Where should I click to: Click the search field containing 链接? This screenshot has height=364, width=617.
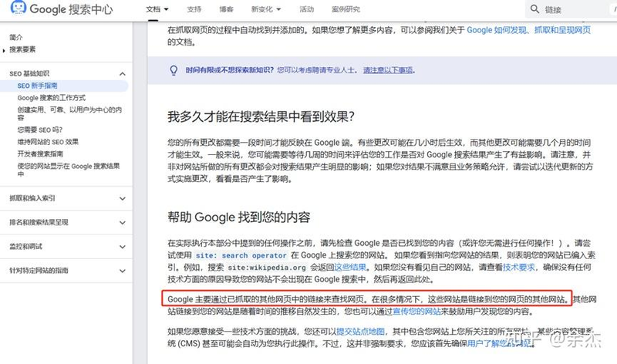point(571,9)
